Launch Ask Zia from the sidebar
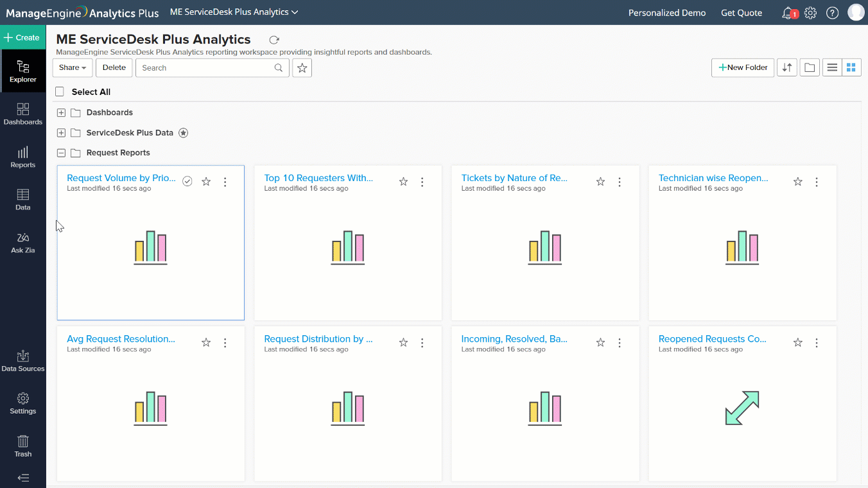Image resolution: width=868 pixels, height=488 pixels. tap(23, 243)
